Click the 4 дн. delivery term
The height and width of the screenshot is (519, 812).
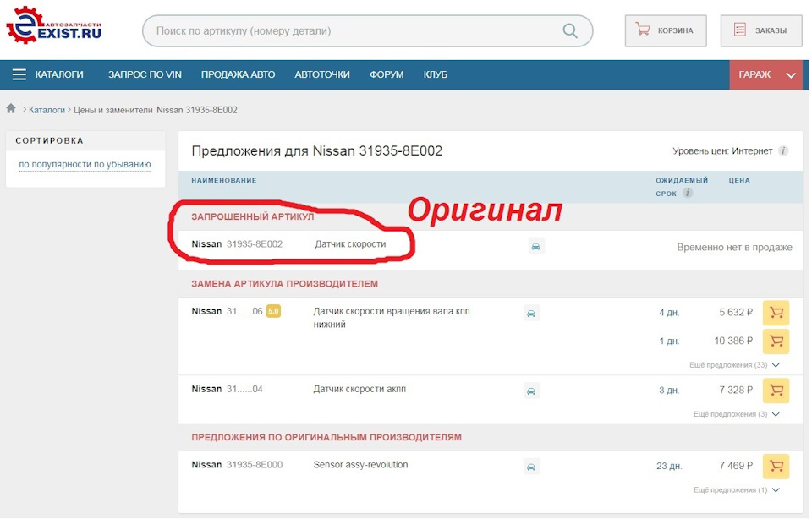click(x=669, y=313)
